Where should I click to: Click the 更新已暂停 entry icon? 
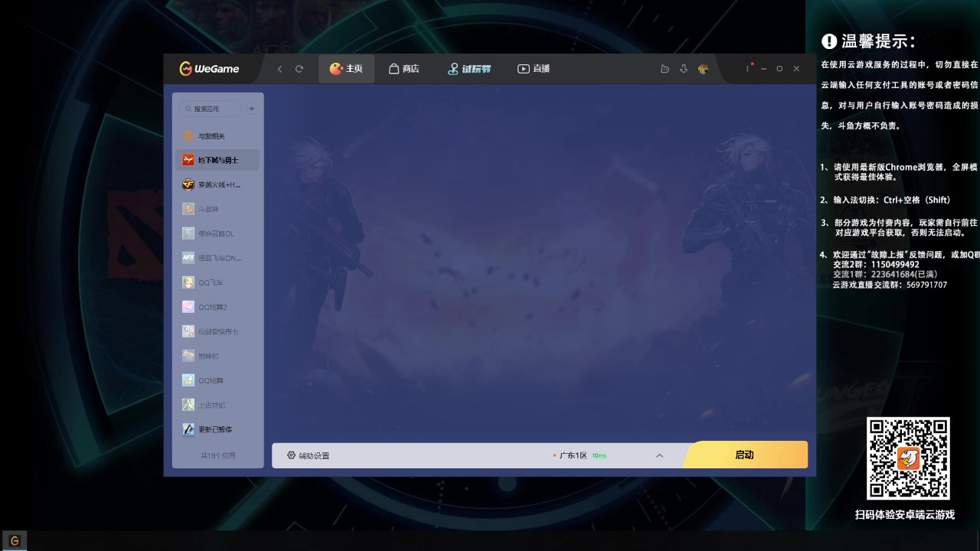[x=188, y=429]
